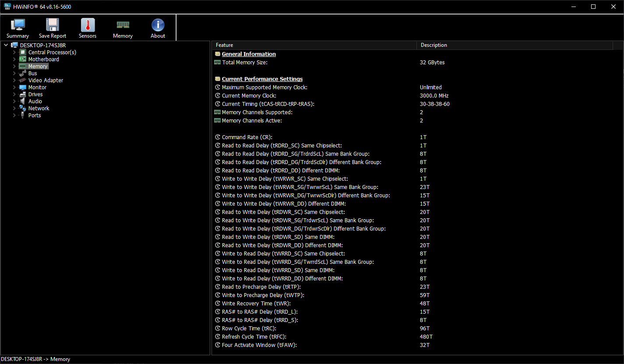Screen dimensions: 624x364
Task: Click the clock icon beside Current Memory Clock
Action: [x=218, y=96]
